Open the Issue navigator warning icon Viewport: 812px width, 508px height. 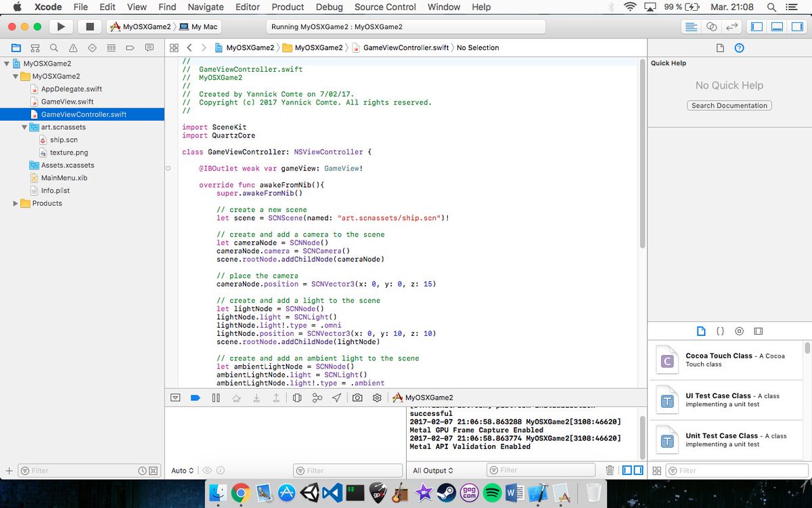(73, 48)
